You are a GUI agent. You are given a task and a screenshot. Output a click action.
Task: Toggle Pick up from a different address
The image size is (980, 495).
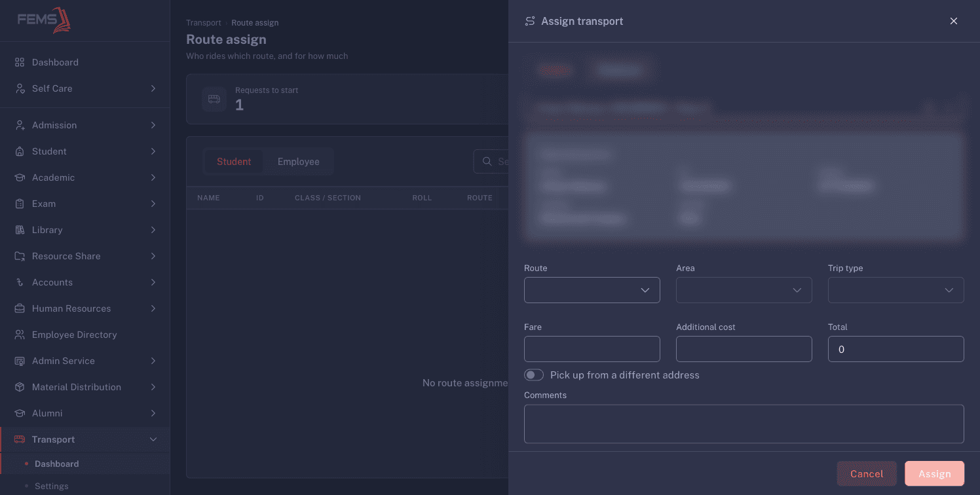pyautogui.click(x=534, y=375)
